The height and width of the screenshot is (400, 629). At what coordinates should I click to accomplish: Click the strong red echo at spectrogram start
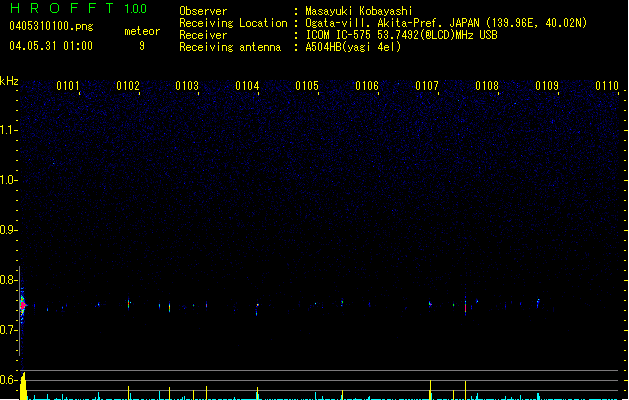point(23,306)
